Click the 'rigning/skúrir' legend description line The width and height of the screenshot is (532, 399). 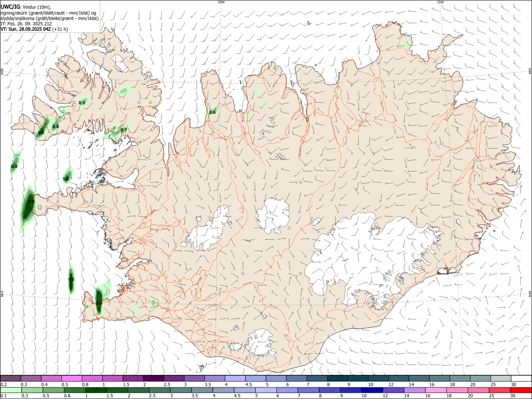coord(48,12)
